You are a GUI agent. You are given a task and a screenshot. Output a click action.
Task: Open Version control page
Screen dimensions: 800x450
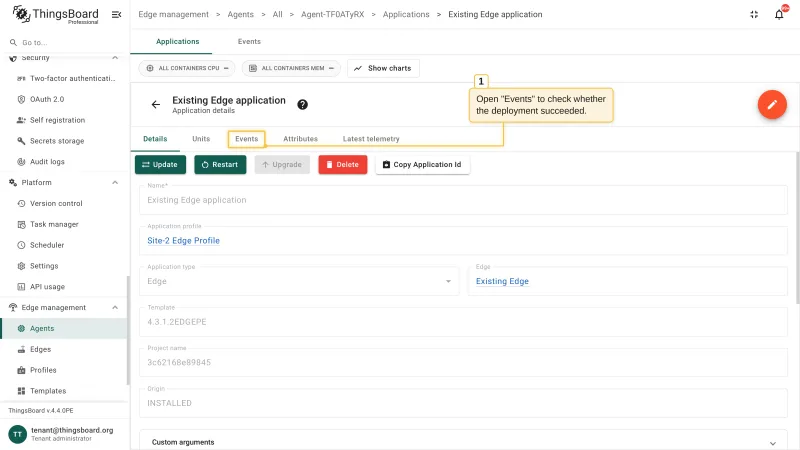click(x=65, y=203)
